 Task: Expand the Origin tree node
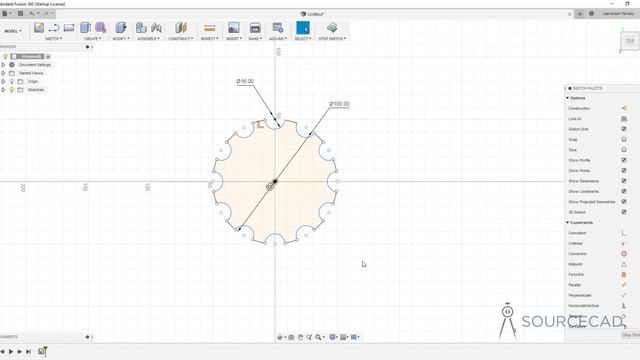(x=3, y=82)
